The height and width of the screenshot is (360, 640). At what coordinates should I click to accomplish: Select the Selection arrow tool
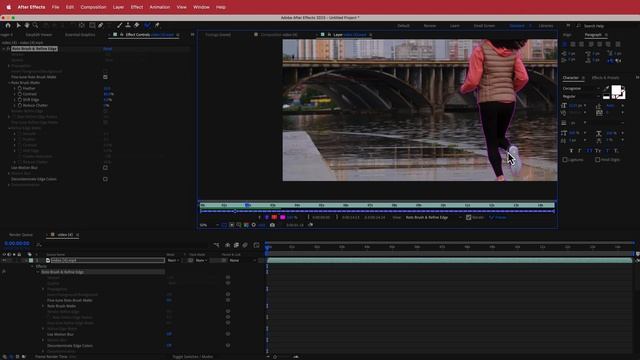click(x=18, y=25)
